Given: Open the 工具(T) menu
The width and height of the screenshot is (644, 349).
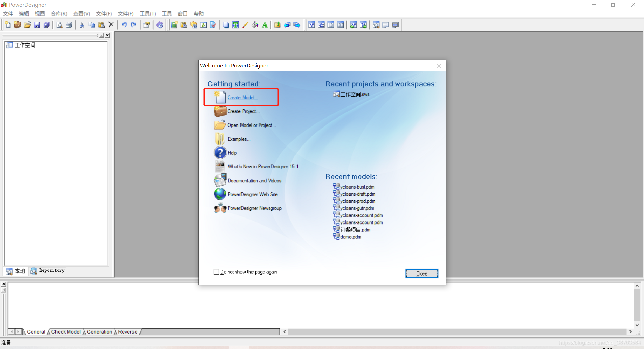Looking at the screenshot, I should click(x=148, y=14).
